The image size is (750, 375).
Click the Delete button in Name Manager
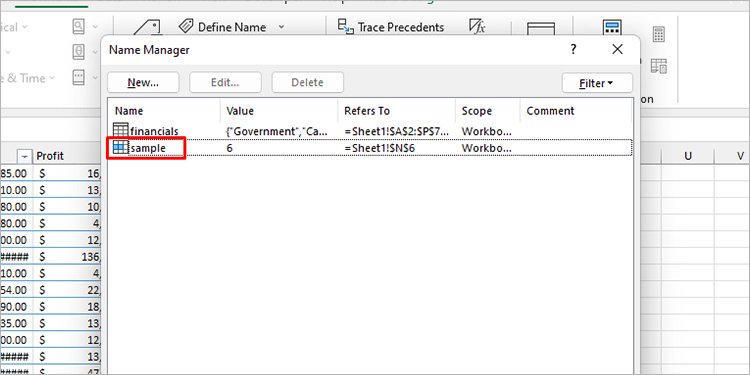308,82
